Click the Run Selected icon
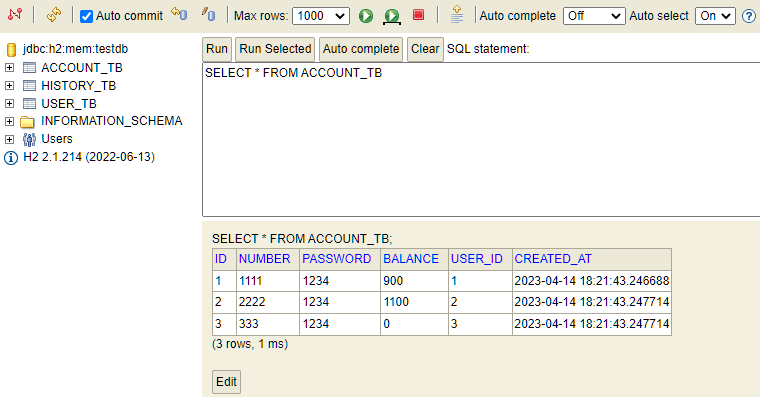Viewport: 760px width, 397px height. point(392,16)
